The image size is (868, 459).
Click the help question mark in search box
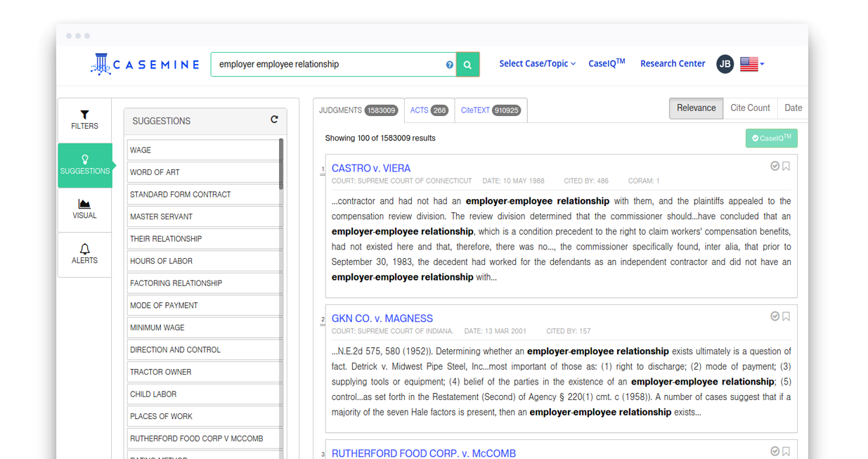[449, 65]
